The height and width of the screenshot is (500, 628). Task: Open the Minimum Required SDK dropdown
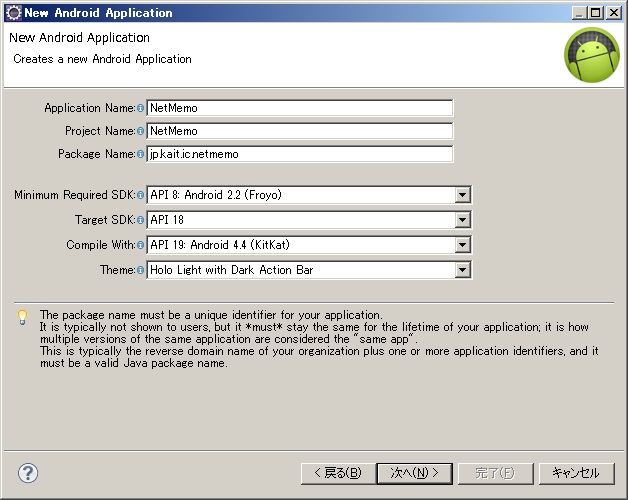click(462, 195)
